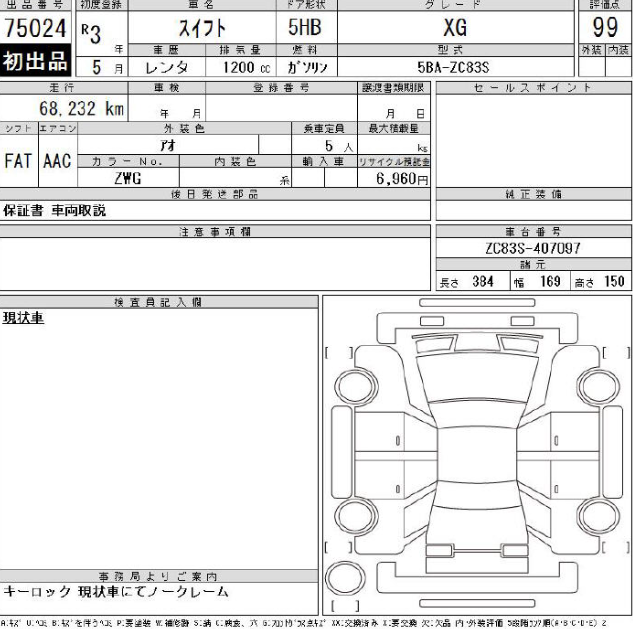Select the color code ZWG
Image resolution: width=633 pixels, height=629 pixels.
tap(126, 179)
